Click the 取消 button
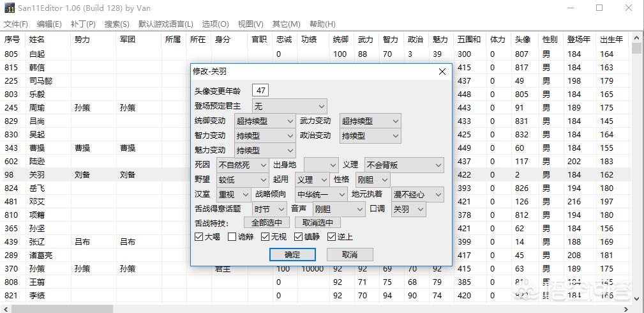Viewport: 644px width, 313px height. (350, 254)
